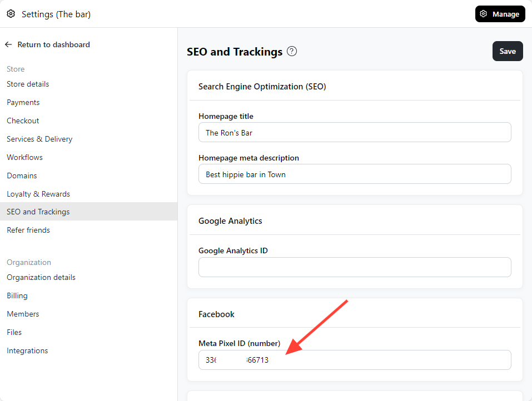Open Members settings
532x401 pixels.
tap(23, 314)
